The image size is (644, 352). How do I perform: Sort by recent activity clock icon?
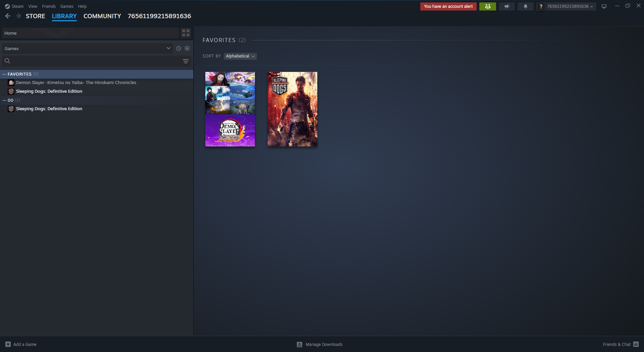click(178, 48)
